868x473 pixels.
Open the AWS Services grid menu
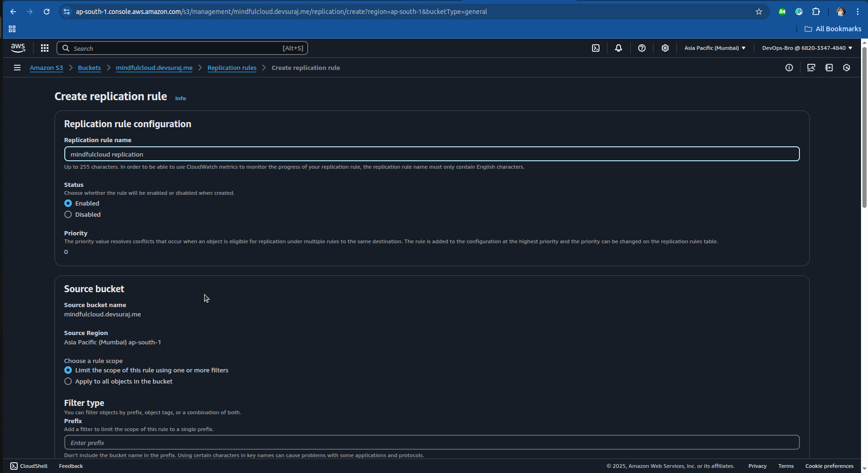point(45,48)
